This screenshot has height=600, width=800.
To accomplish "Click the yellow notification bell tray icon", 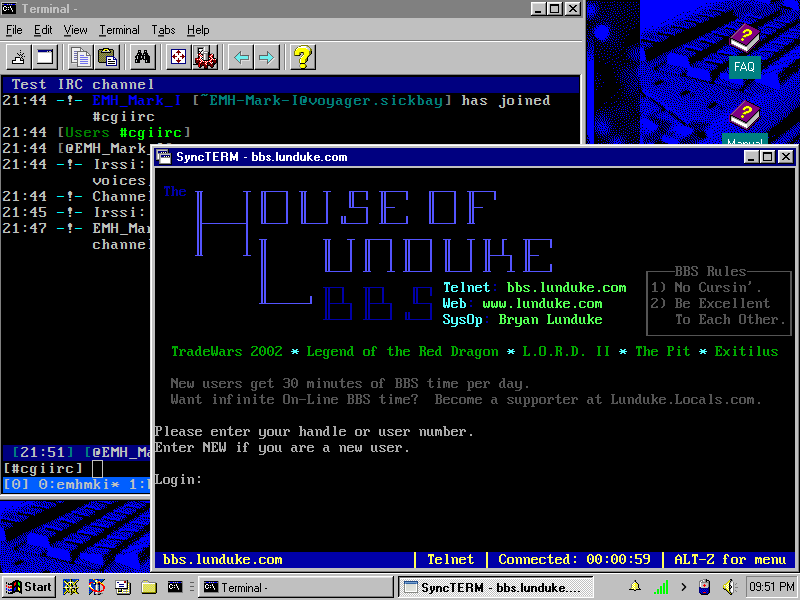I will click(636, 587).
